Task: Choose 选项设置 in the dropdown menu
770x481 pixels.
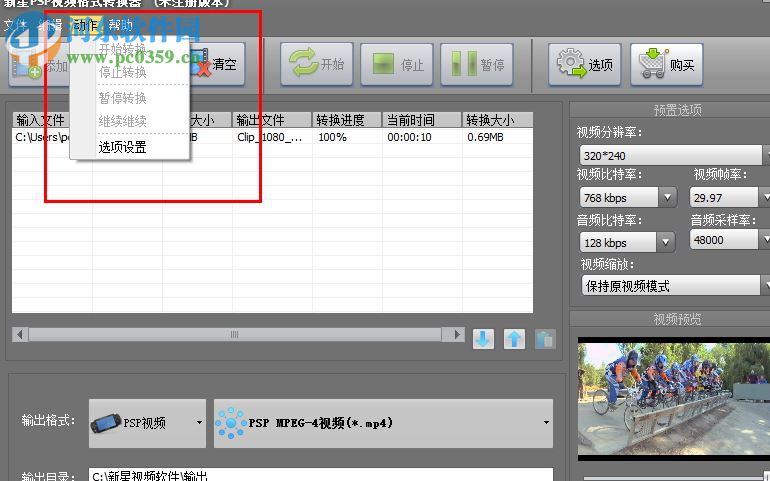Action: tap(123, 147)
